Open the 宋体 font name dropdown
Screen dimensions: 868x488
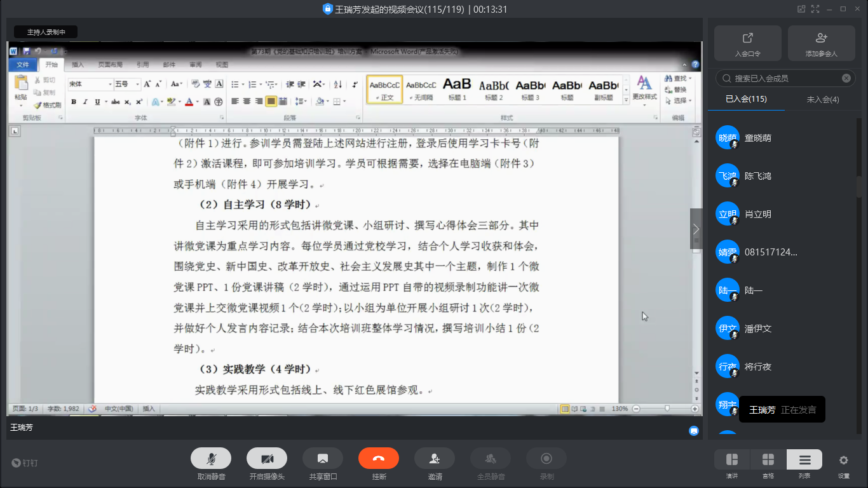[x=110, y=84]
